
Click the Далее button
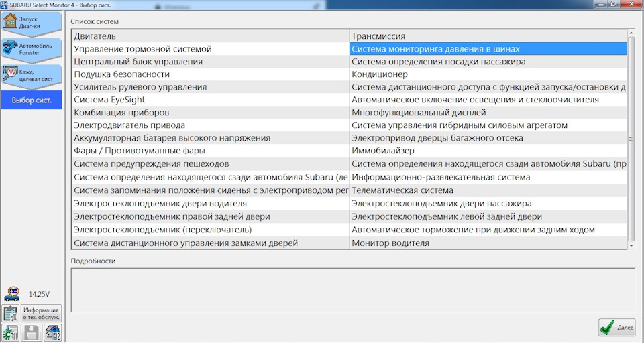tap(617, 327)
